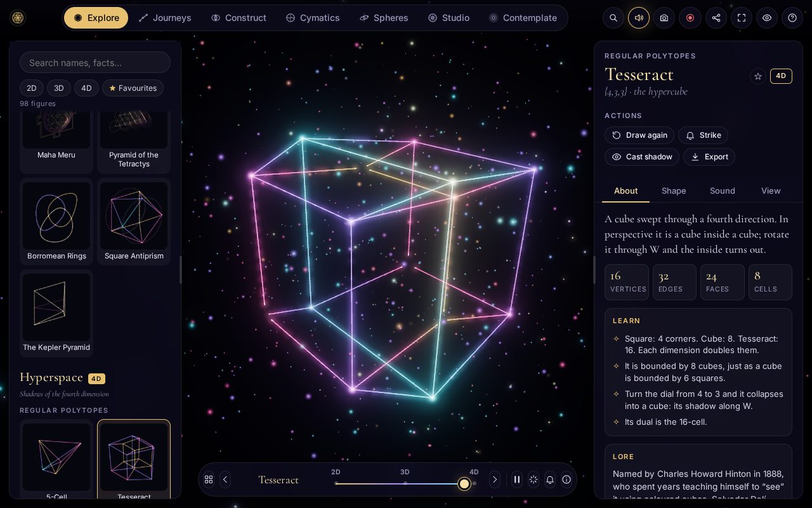Start recording with the record icon
This screenshot has height=508, width=812.
tap(690, 18)
